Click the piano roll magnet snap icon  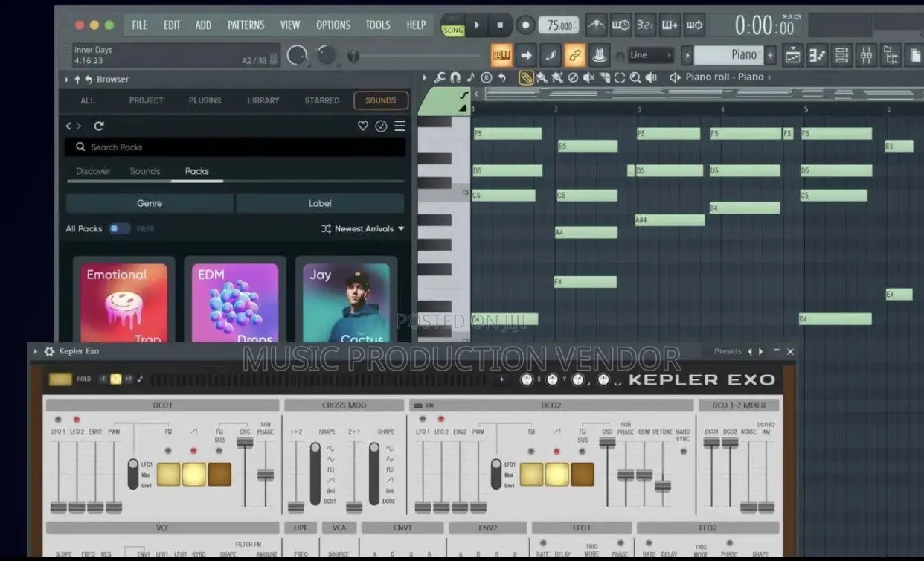[455, 77]
